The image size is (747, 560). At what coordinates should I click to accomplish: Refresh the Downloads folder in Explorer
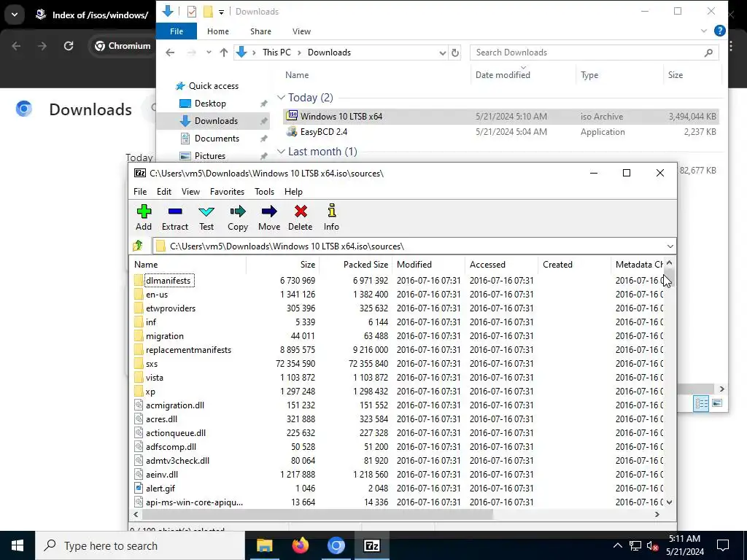(x=455, y=52)
